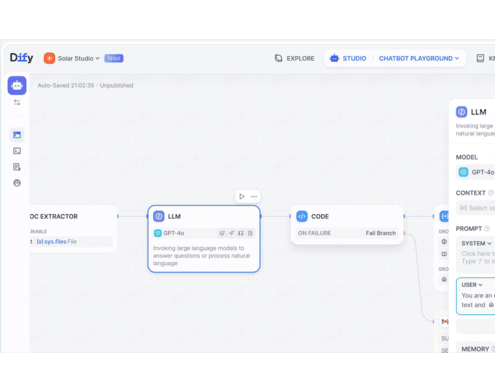Select the Doc Extractor node
The height and width of the screenshot is (392, 495).
[x=73, y=228]
